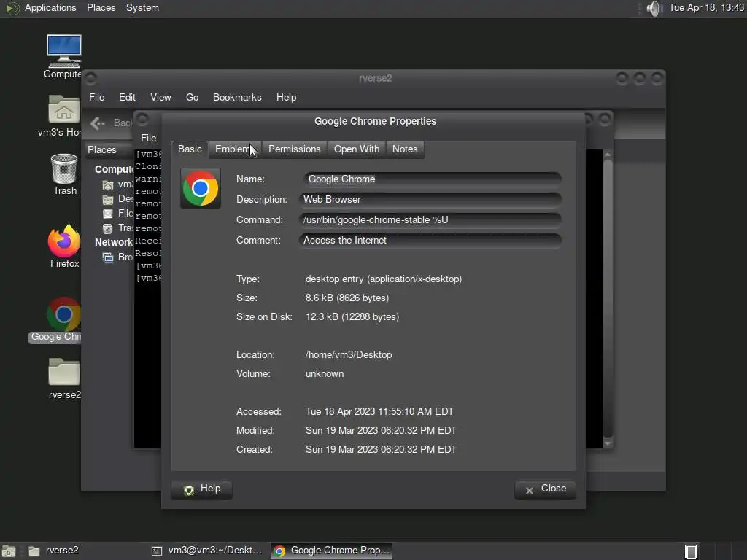Open Applications menu in top panel
Screen dimensions: 747x560
point(50,8)
